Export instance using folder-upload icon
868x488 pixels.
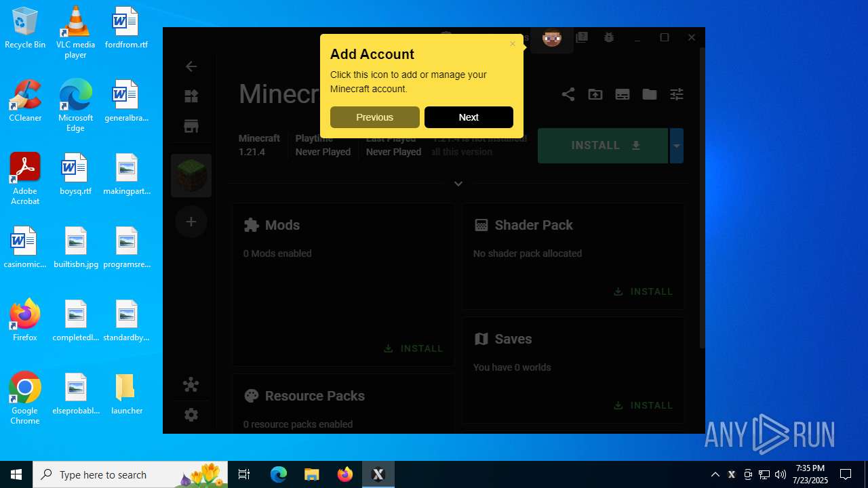[x=595, y=94]
